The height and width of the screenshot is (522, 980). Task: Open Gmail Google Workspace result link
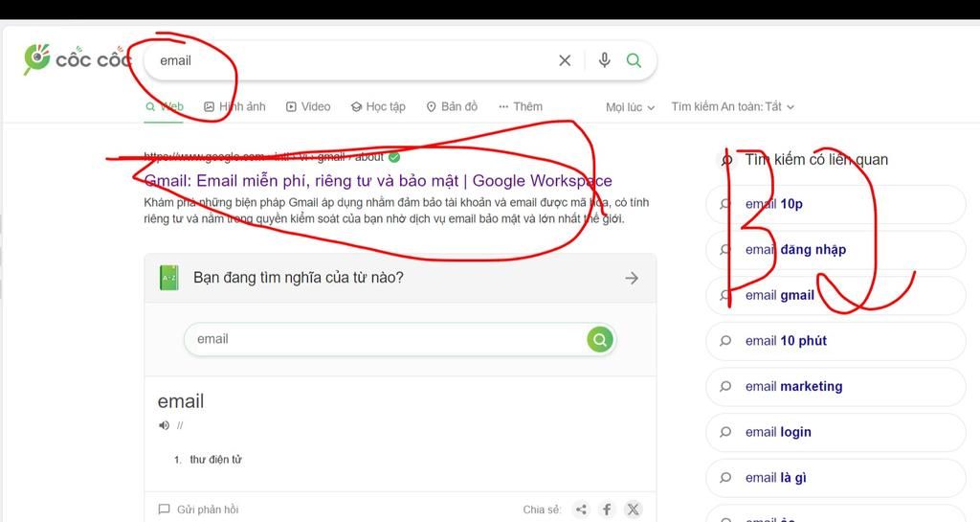tap(378, 181)
